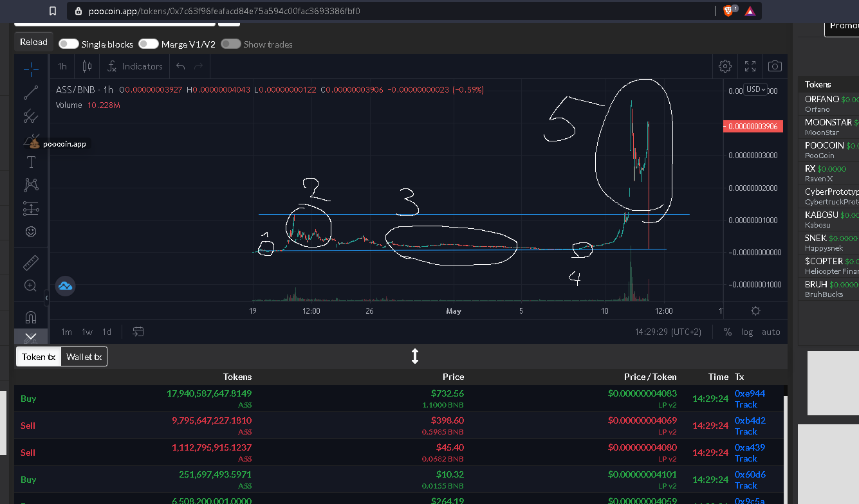859x504 pixels.
Task: Click Track under transaction 0xa439
Action: [746, 458]
